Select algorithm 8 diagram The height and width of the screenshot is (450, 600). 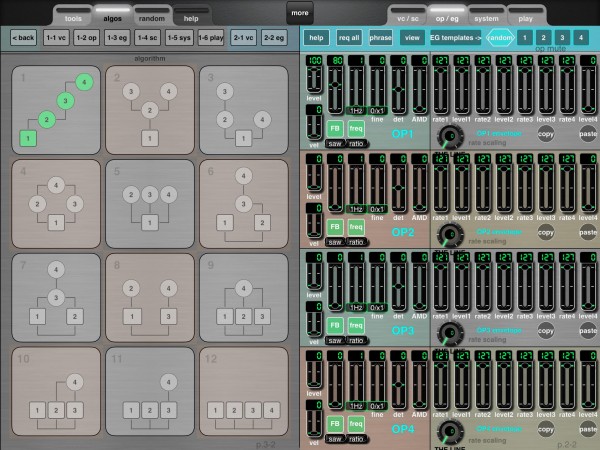[150, 298]
